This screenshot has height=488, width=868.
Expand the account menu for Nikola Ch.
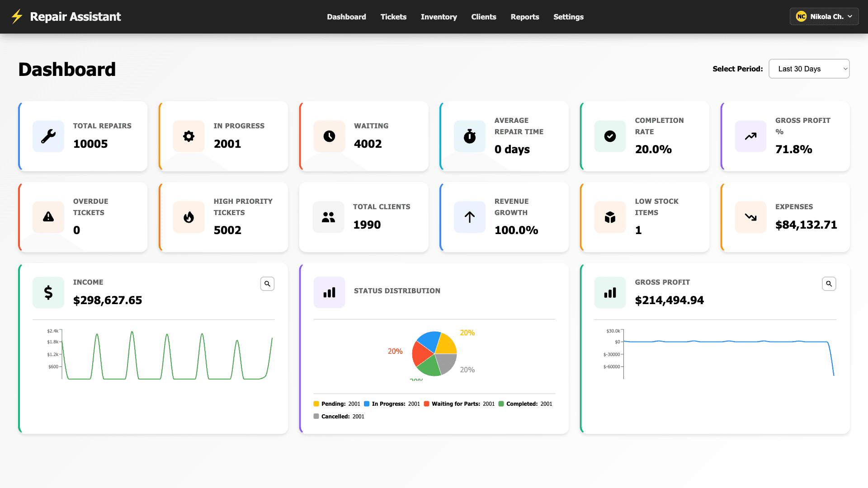824,16
